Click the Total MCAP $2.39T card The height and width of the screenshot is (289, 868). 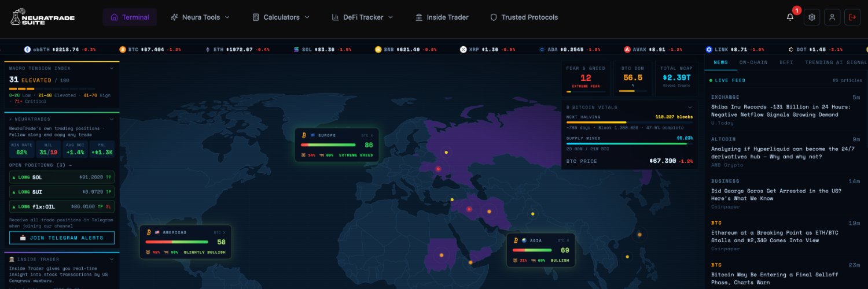[676, 79]
